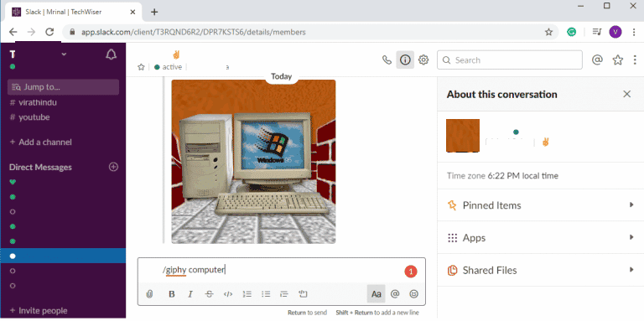Expand Pinned Items section
Image resolution: width=644 pixels, height=321 pixels.
pyautogui.click(x=541, y=205)
